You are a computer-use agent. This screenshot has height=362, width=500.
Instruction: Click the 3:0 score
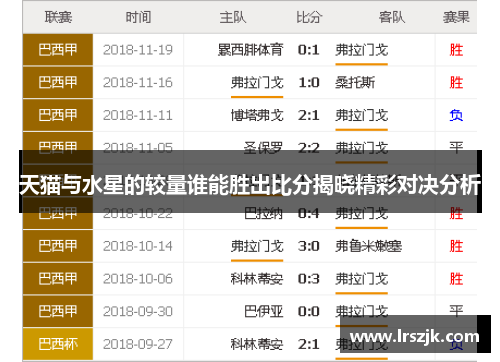pyautogui.click(x=309, y=246)
